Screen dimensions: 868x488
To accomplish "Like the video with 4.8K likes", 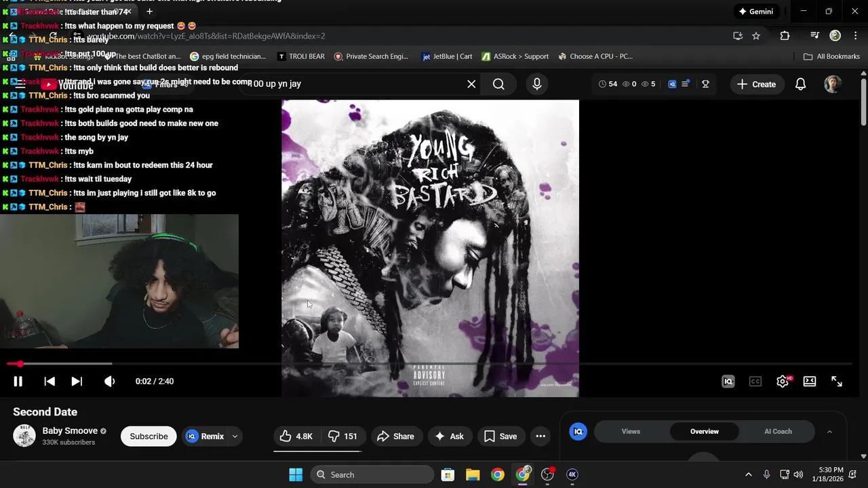I will [x=296, y=436].
